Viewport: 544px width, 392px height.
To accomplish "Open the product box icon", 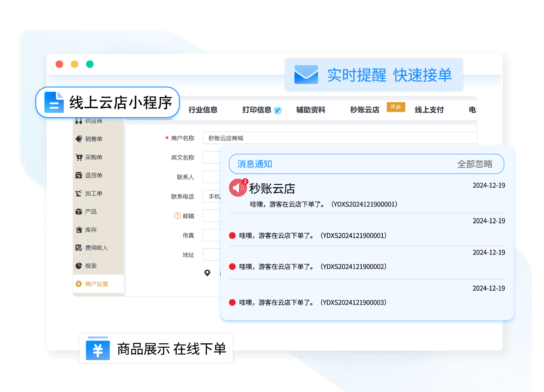I will [x=78, y=212].
